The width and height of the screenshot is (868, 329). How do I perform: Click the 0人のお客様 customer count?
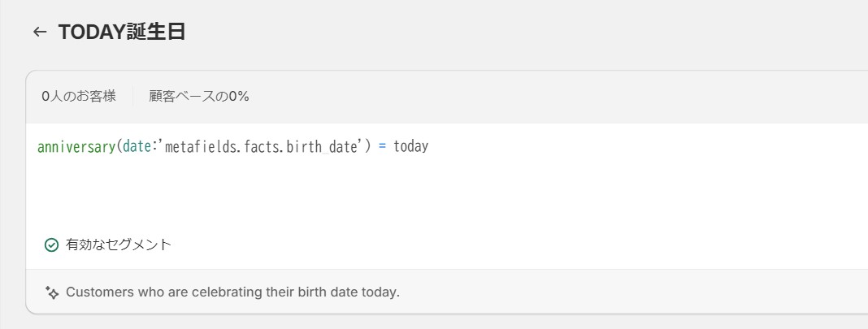tap(79, 96)
